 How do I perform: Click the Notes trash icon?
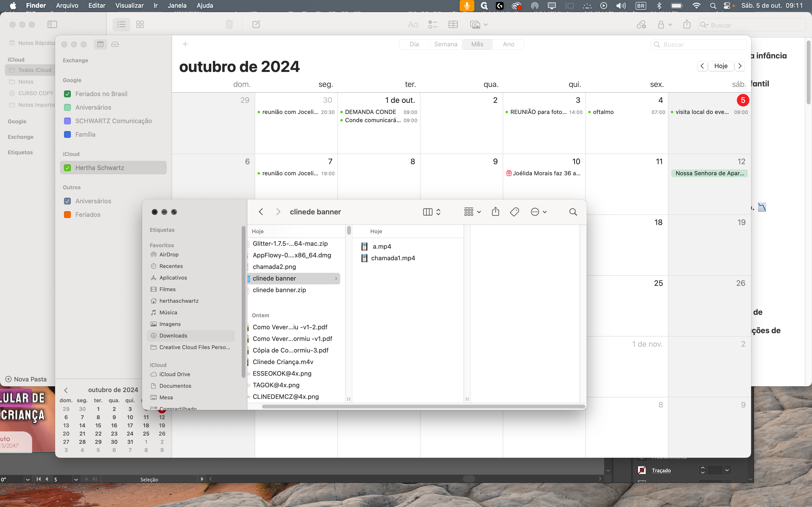tap(229, 24)
